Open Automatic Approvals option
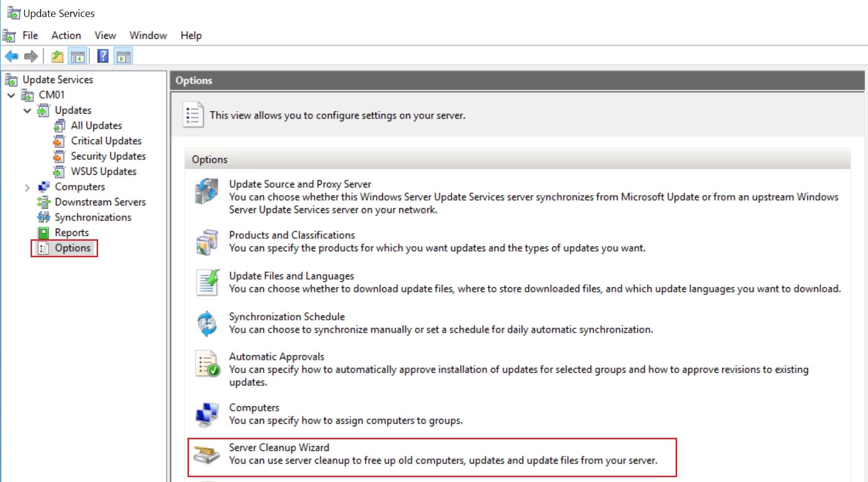 tap(277, 357)
